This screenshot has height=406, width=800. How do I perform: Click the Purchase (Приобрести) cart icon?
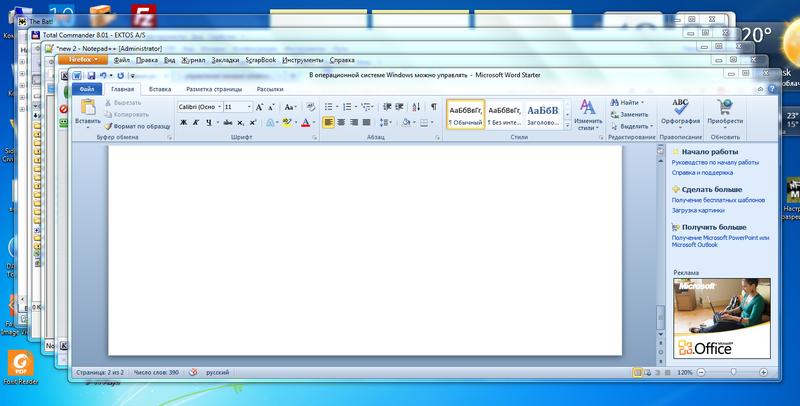(724, 108)
